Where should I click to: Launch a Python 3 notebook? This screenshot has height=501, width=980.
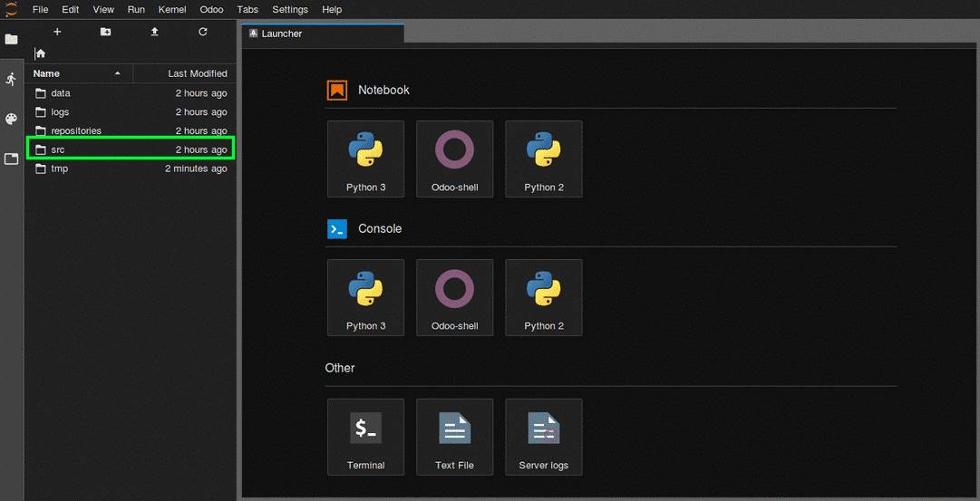tap(365, 159)
